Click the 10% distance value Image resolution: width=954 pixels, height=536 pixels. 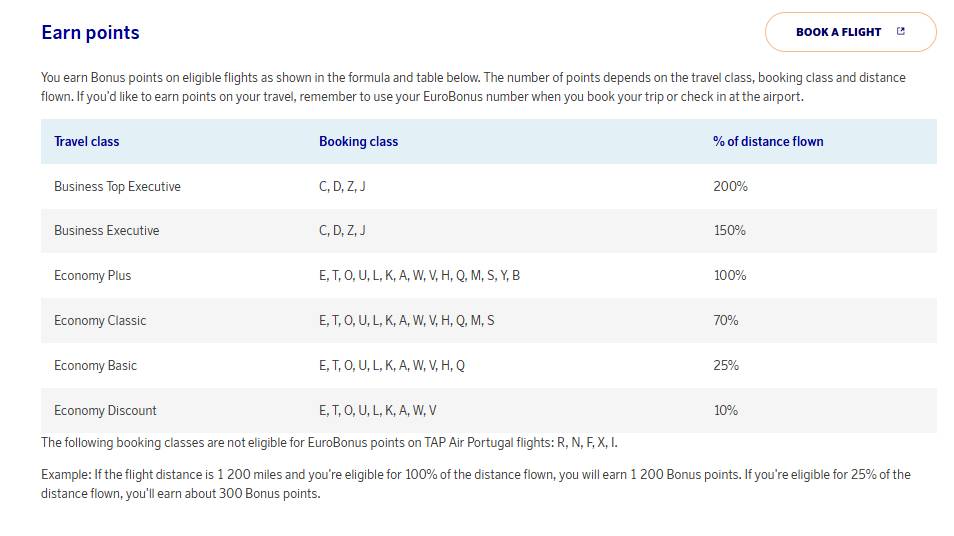(x=726, y=411)
